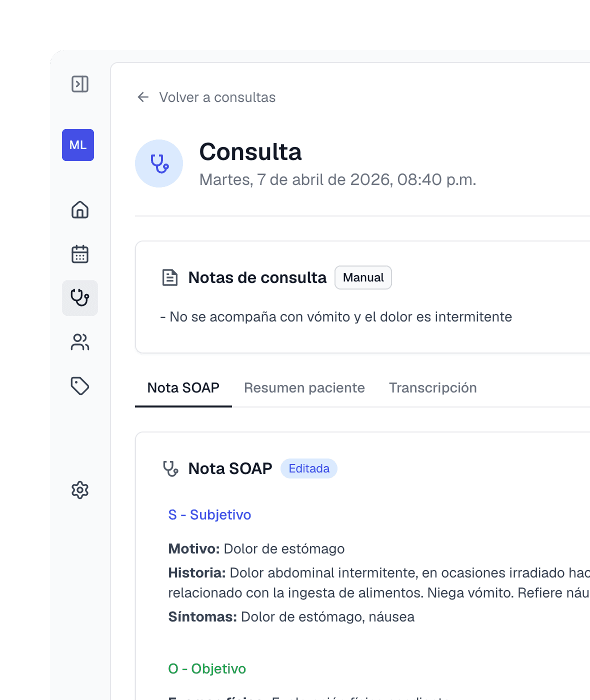The width and height of the screenshot is (590, 700).
Task: Click the back arrow icon
Action: (143, 97)
